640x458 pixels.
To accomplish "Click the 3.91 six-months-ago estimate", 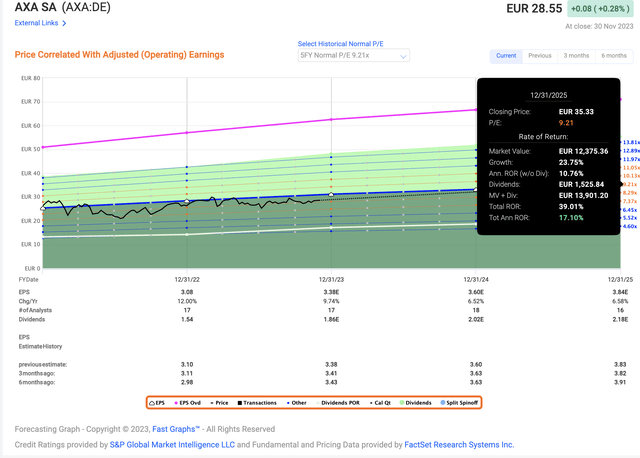I will pyautogui.click(x=620, y=382).
